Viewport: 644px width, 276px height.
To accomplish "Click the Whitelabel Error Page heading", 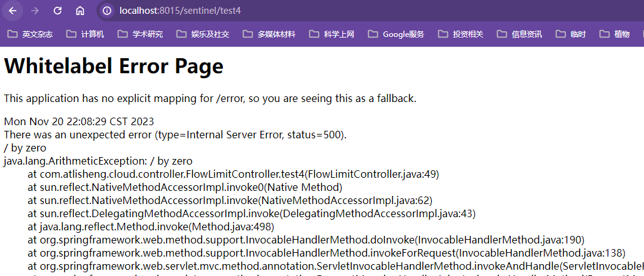I will 113,66.
